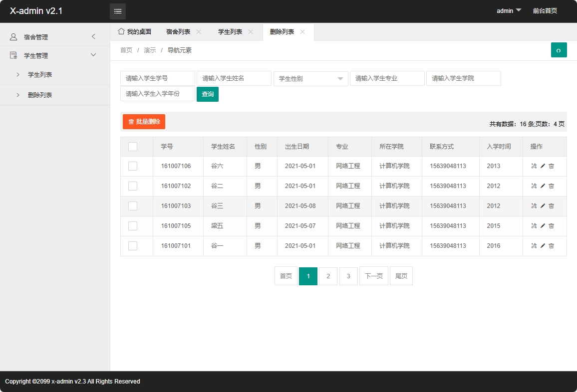Click the 请输入学生学号 input field
The height and width of the screenshot is (392, 577).
[157, 79]
